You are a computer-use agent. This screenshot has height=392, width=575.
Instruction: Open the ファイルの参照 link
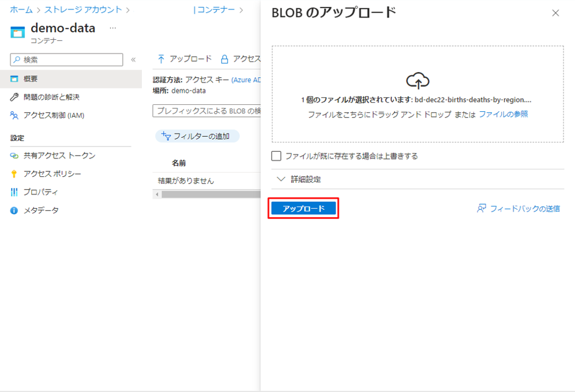point(503,114)
